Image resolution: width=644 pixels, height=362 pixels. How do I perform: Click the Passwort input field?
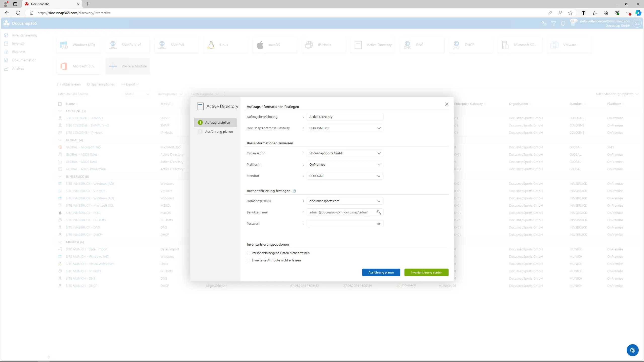345,224
